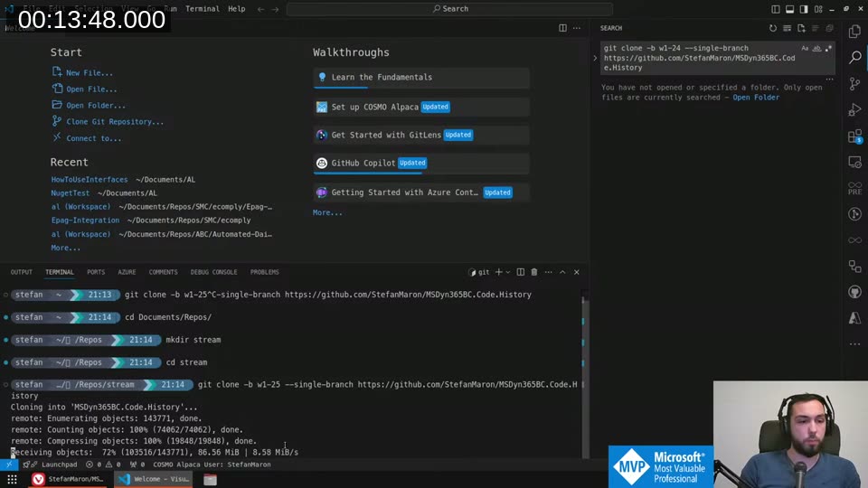Toggle secondary side bar visibility
868x488 pixels.
pos(804,9)
